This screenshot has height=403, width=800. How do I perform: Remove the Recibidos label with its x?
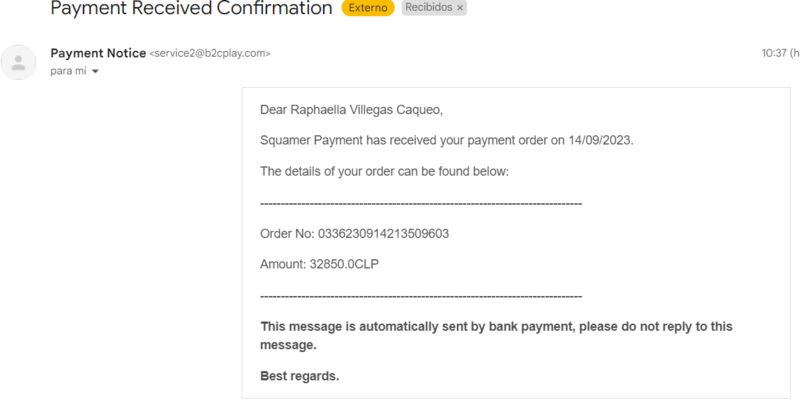[x=460, y=8]
